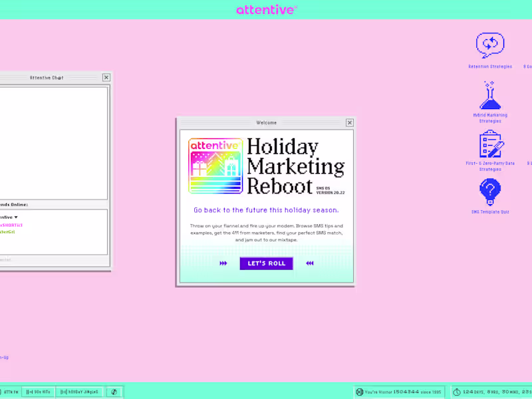Open First- & Zero-Party Data Strategies clipboard icon
Screen dimensions: 532x399
click(491, 144)
